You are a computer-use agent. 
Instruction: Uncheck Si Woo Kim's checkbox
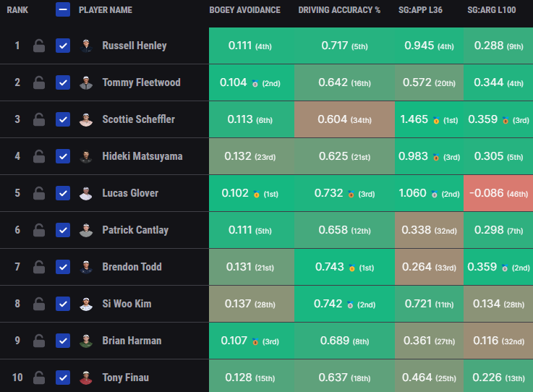pos(63,304)
